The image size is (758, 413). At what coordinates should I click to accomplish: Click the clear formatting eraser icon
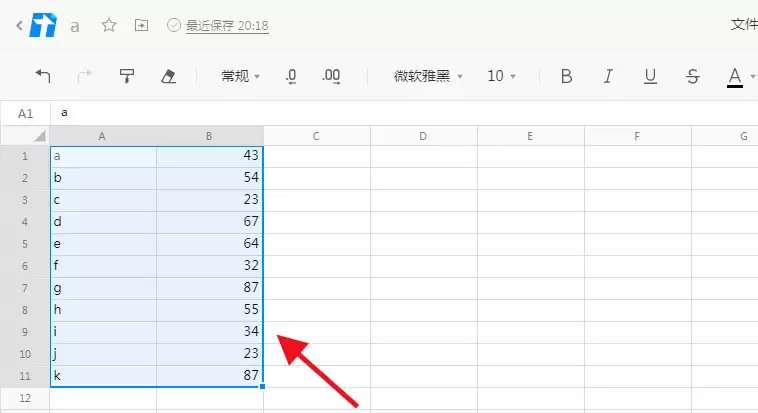(x=168, y=76)
